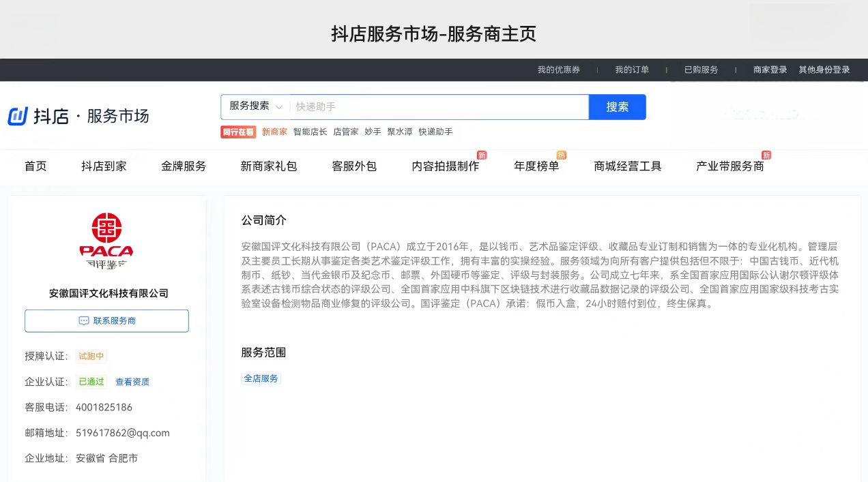This screenshot has height=482, width=868.
Task: Click 其他身份登录 link
Action: 824,70
